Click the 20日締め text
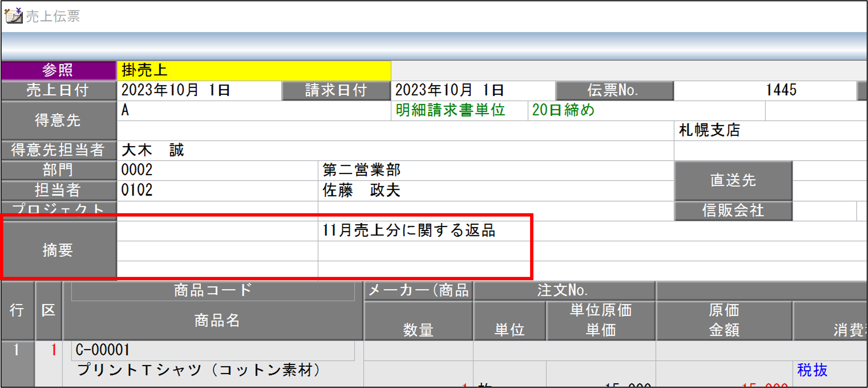The image size is (868, 388). (563, 110)
